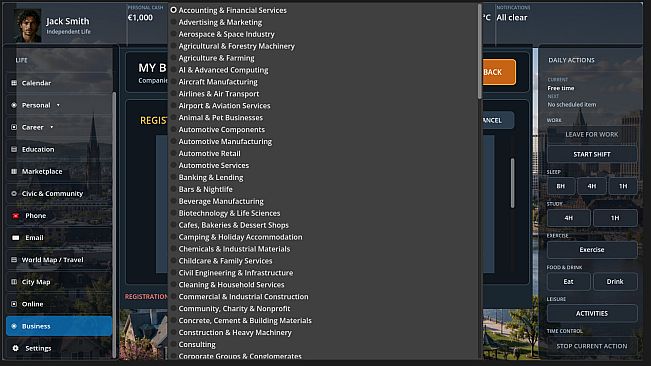This screenshot has height=366, width=651.
Task: Click Jack Smith's profile portrait
Action: (x=28, y=26)
